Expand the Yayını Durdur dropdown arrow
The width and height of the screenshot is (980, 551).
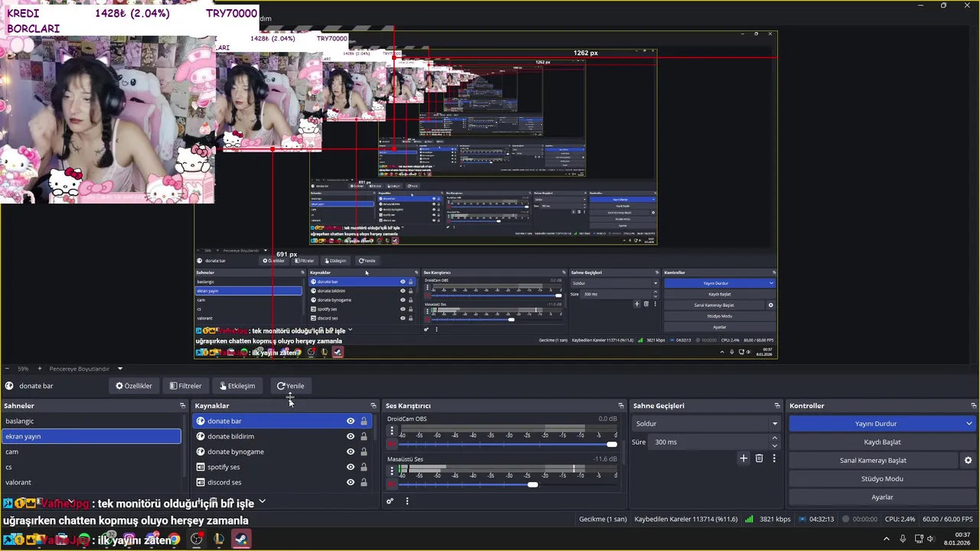[x=969, y=423]
